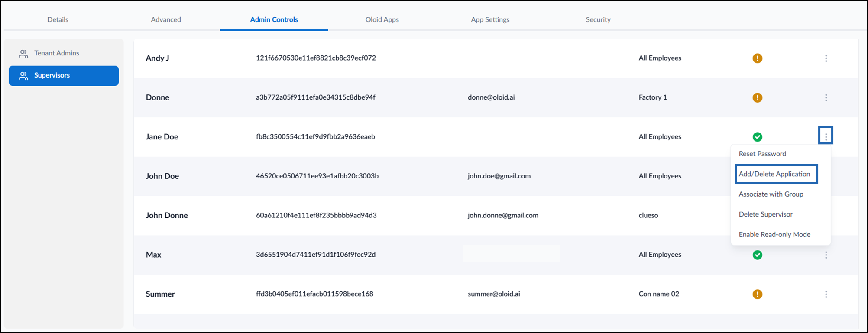Click All Employees in Max row
This screenshot has width=868, height=333.
[x=660, y=255]
